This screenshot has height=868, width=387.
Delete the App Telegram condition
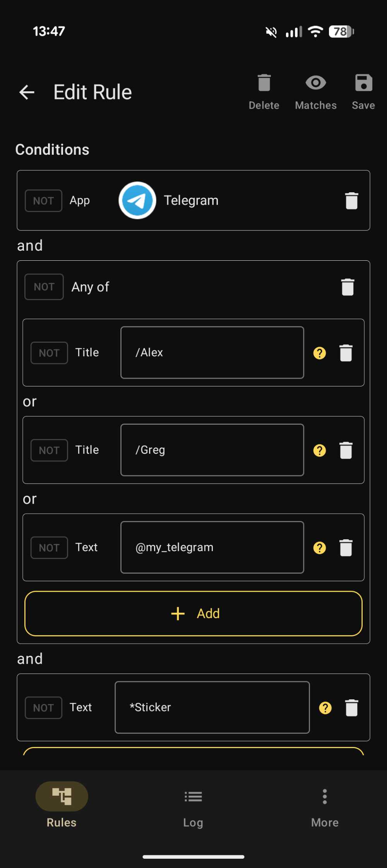click(351, 200)
